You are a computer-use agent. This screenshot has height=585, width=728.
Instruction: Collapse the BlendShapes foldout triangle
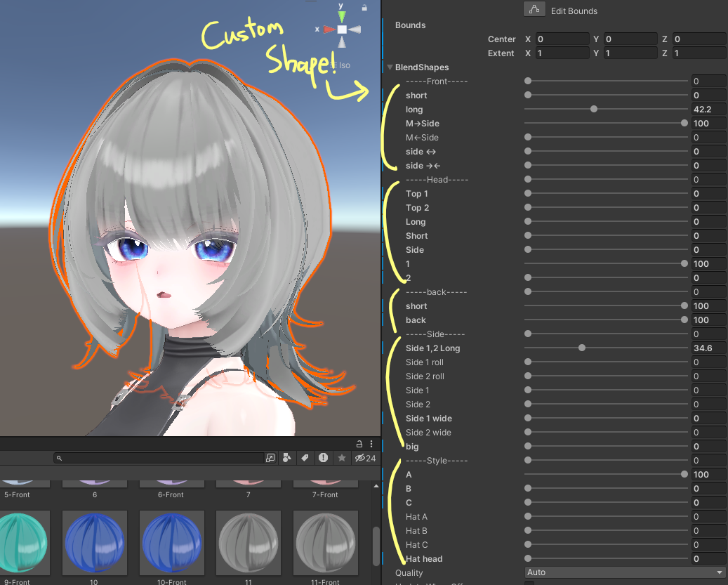click(x=390, y=67)
